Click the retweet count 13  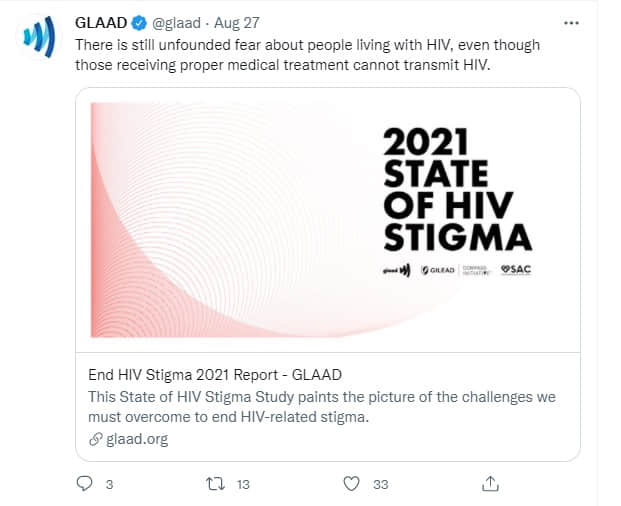click(243, 485)
